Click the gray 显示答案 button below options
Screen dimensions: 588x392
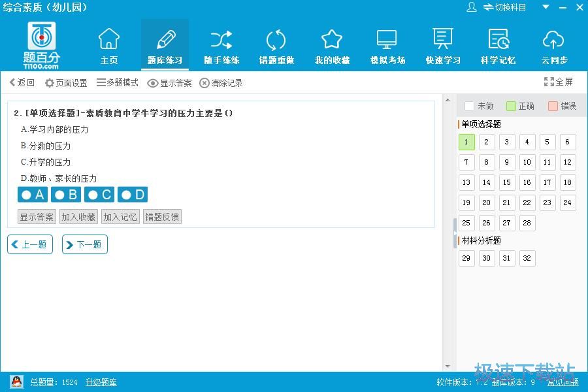[37, 217]
